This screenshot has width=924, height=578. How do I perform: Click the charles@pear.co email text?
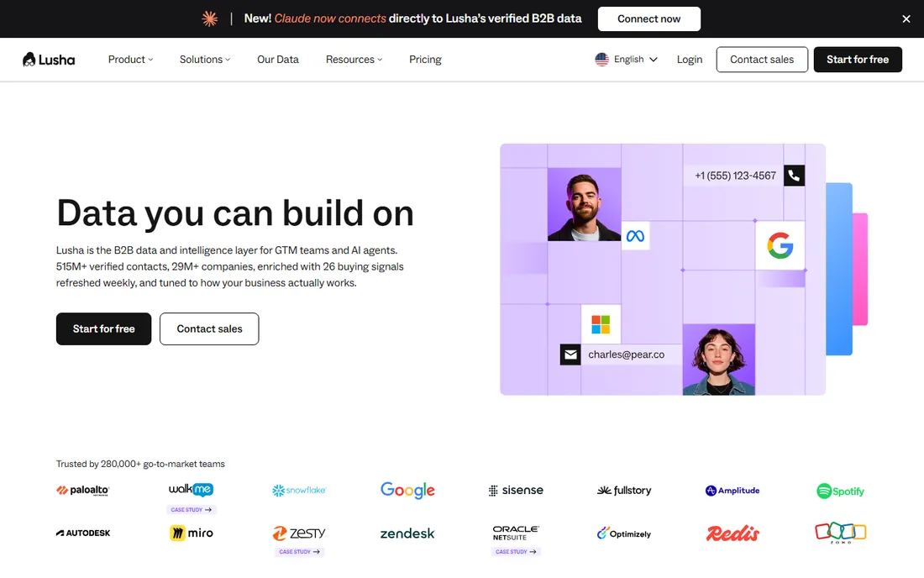click(627, 355)
